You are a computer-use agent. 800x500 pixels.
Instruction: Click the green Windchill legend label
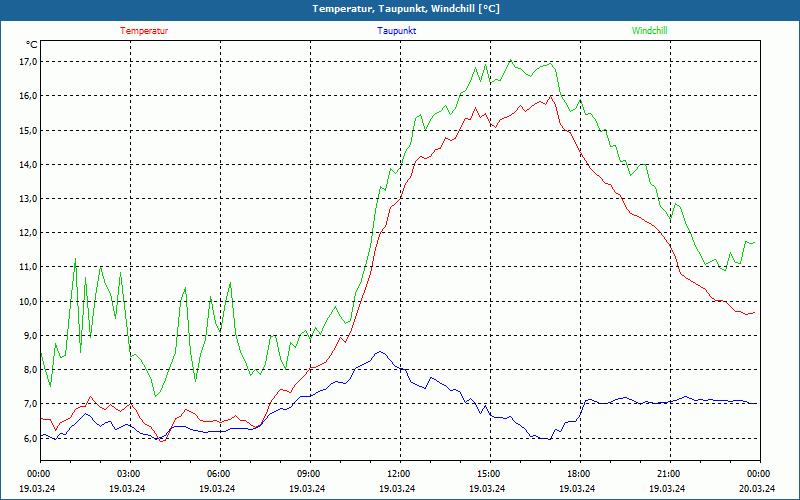649,31
